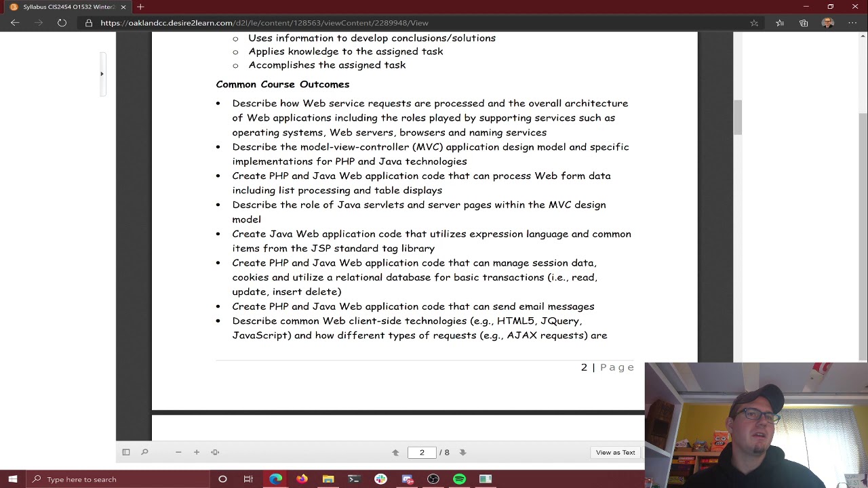Click the '2 | Page' footer text
The image size is (868, 488).
click(x=608, y=367)
